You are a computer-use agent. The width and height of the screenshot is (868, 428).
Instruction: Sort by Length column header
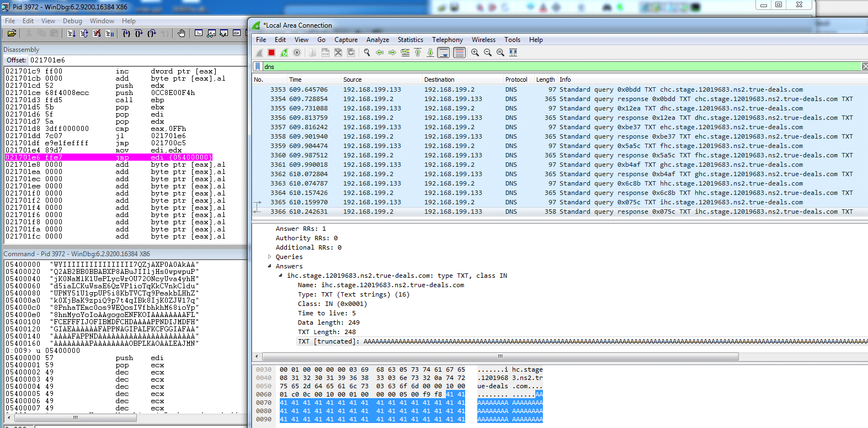click(x=545, y=80)
